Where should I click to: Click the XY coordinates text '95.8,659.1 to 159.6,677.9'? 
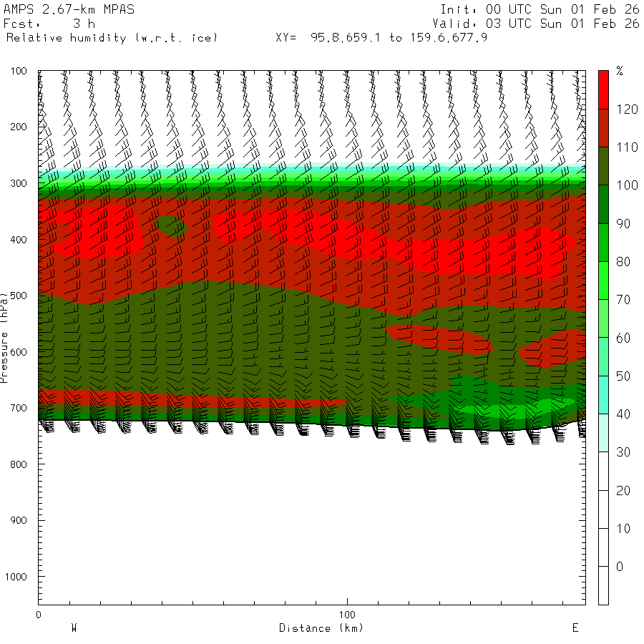point(399,38)
